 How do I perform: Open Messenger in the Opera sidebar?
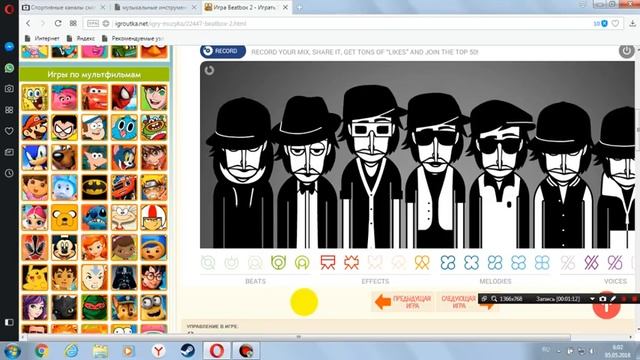9,47
